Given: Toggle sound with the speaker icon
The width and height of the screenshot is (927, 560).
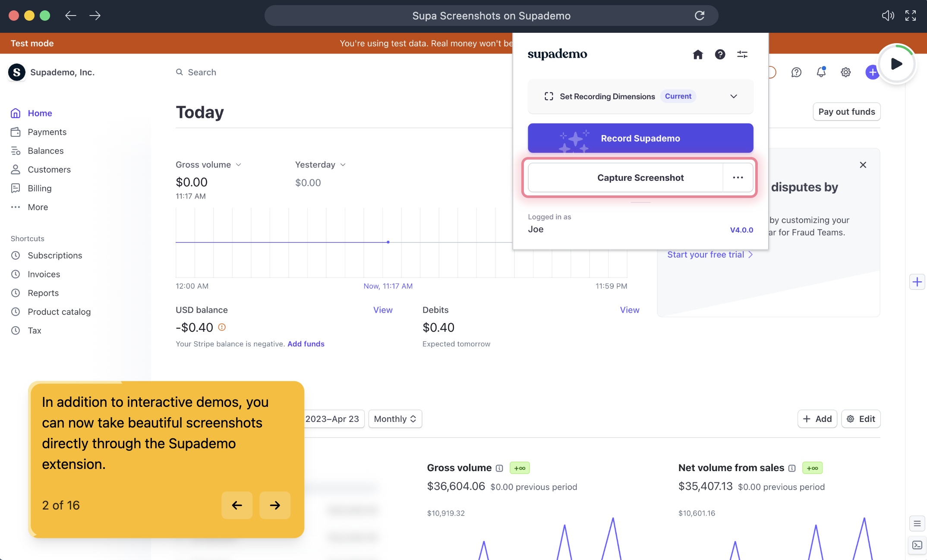Looking at the screenshot, I should (x=888, y=16).
